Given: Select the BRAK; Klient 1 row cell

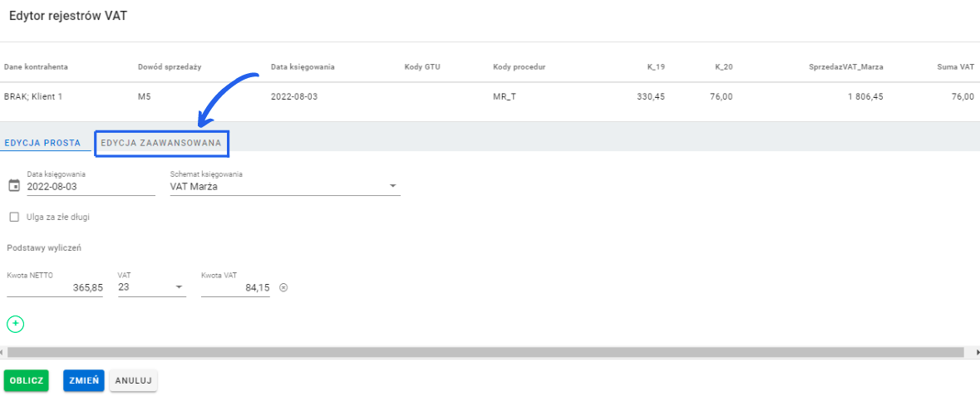Looking at the screenshot, I should (33, 96).
